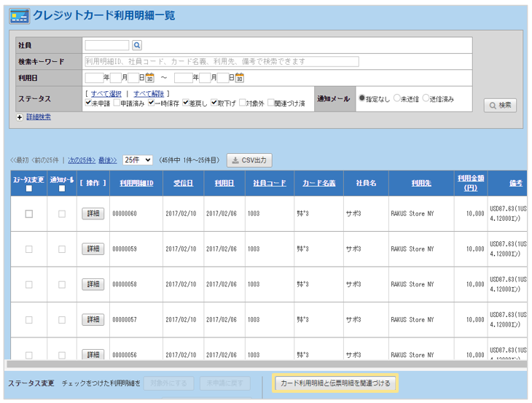This screenshot has height=403, width=532.
Task: Check the 対象外 status checkbox
Action: pyautogui.click(x=243, y=103)
